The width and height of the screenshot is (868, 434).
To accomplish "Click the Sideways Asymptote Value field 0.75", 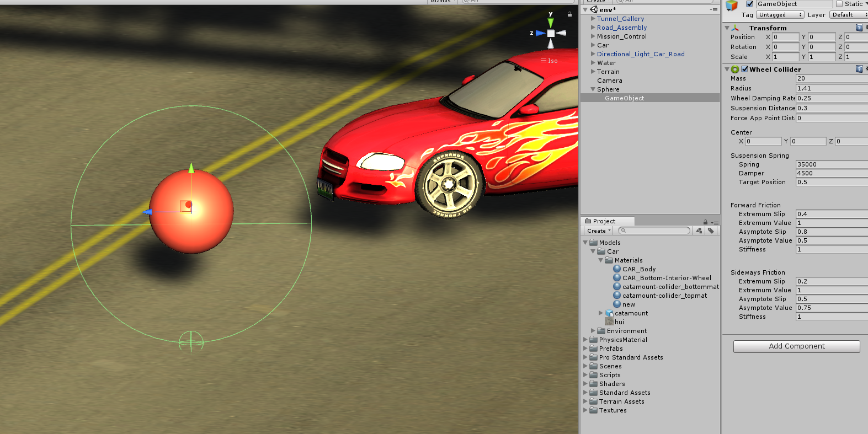I will tap(832, 308).
